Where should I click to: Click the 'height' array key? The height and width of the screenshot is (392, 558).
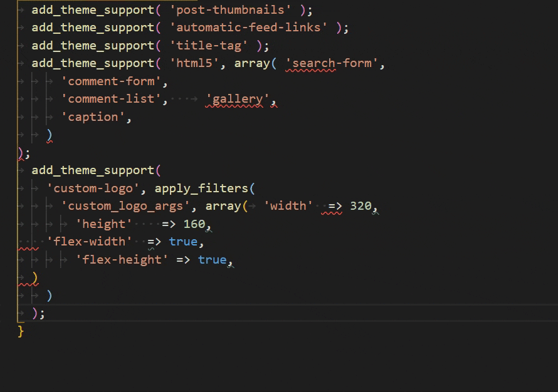[x=104, y=224]
